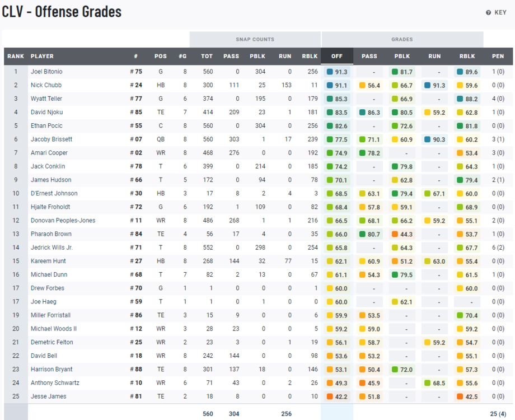Select the Michael Dunn name
515x420 pixels.
pos(49,274)
